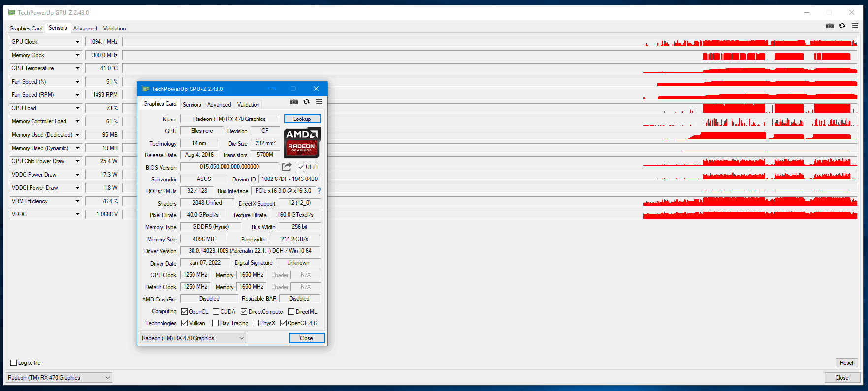Image resolution: width=868 pixels, height=391 pixels.
Task: Click GPU-Z app icon in main title bar
Action: (12, 12)
